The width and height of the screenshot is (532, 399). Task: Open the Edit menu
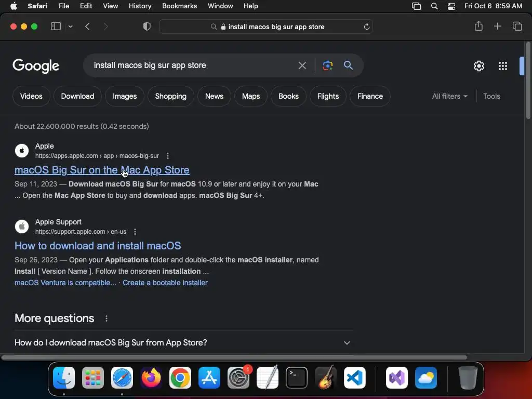tap(86, 6)
